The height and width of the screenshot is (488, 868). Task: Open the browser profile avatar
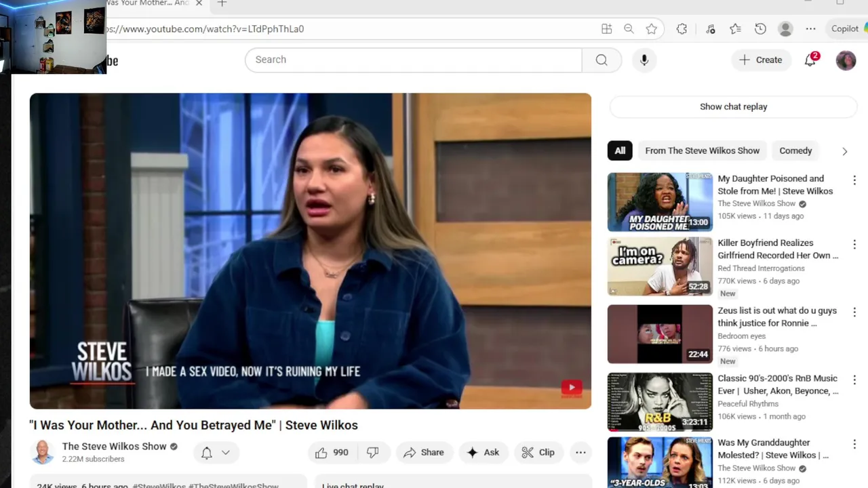coord(785,28)
